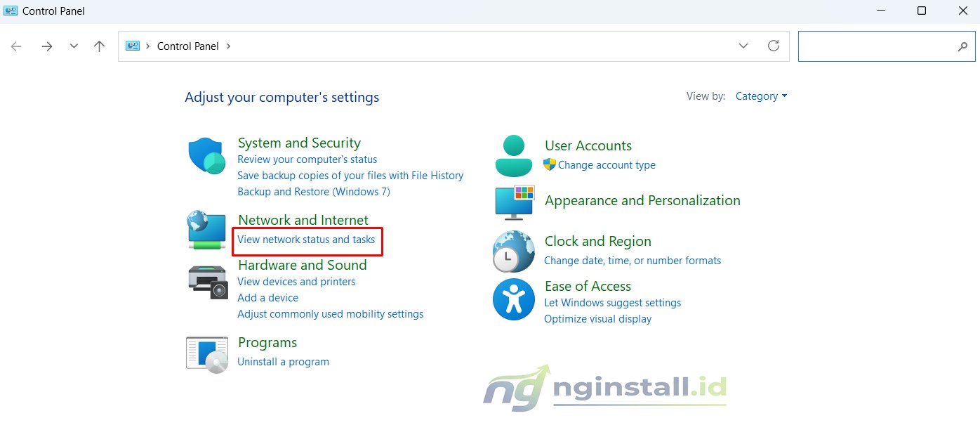Viewport: 980px width, 437px height.
Task: Open Appearance and Personalization via monitor icon
Action: (x=513, y=203)
